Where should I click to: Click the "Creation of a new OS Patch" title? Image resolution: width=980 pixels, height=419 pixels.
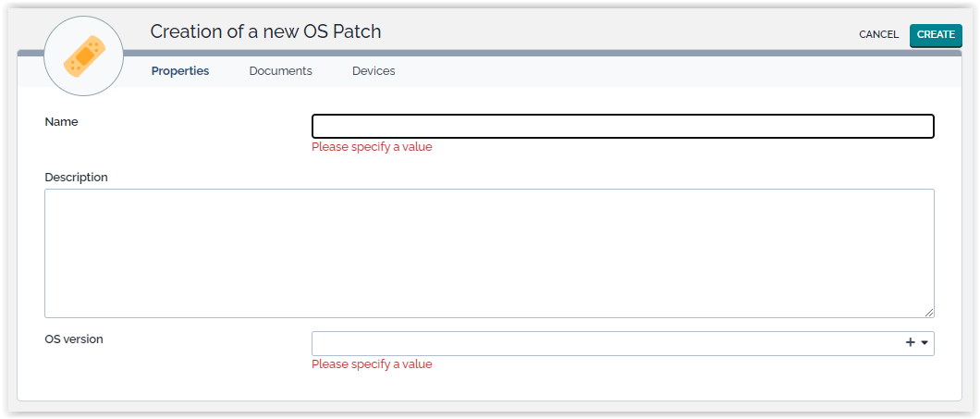pyautogui.click(x=265, y=31)
